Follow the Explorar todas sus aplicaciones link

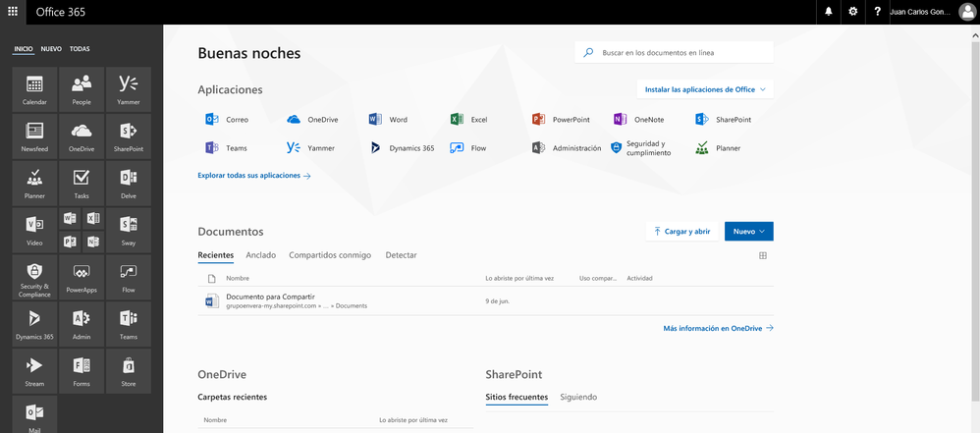pyautogui.click(x=254, y=176)
